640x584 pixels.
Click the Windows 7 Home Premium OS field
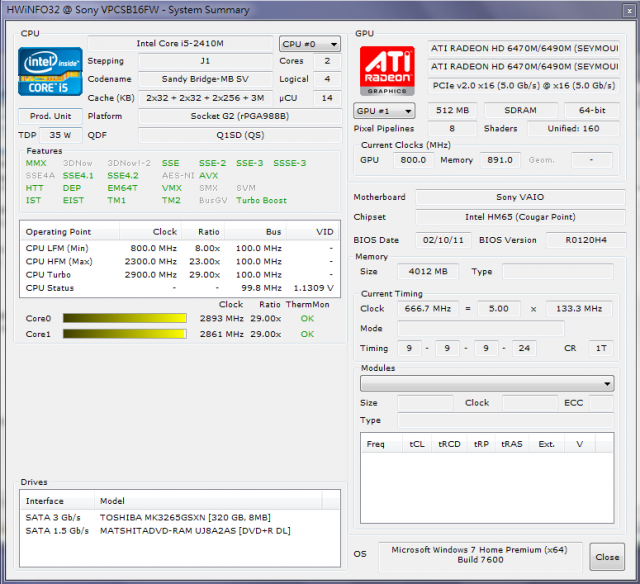coord(480,555)
